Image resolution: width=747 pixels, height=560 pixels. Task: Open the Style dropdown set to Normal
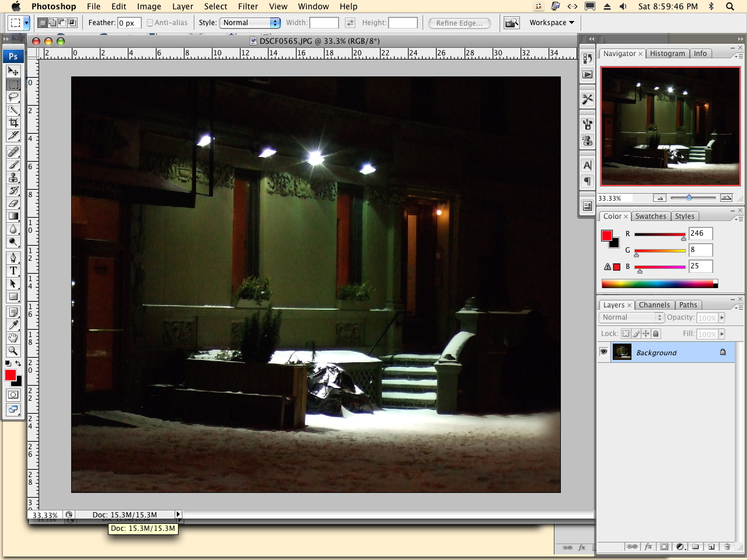(250, 23)
